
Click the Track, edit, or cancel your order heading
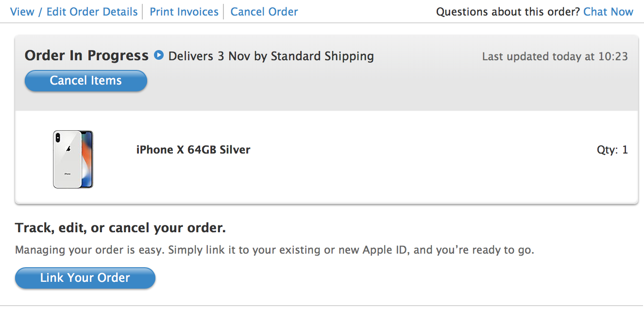[120, 228]
